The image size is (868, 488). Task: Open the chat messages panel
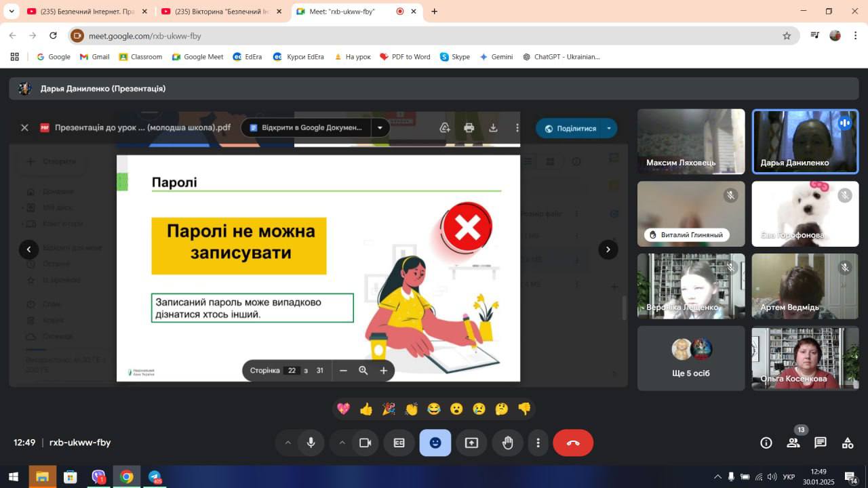821,443
